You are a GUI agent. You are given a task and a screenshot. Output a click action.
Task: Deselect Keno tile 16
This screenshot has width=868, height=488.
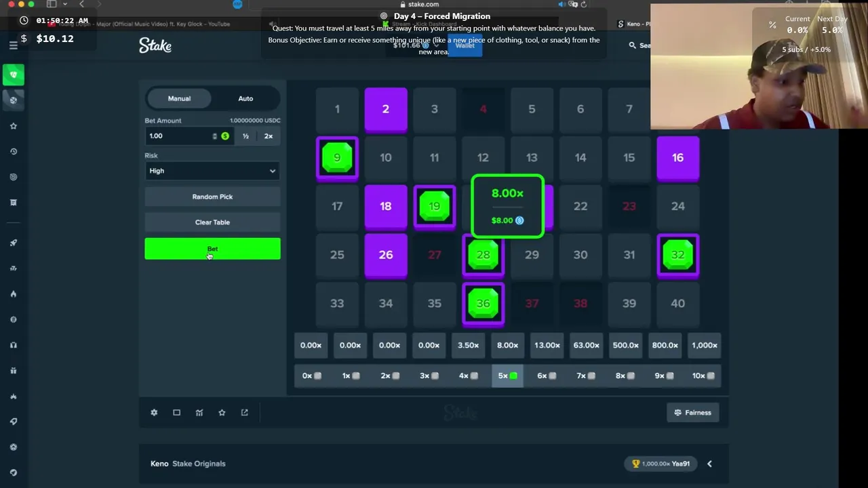[x=678, y=158]
